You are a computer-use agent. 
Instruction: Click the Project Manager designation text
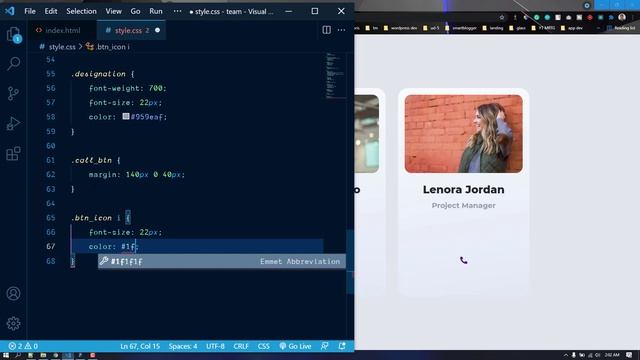coord(464,205)
